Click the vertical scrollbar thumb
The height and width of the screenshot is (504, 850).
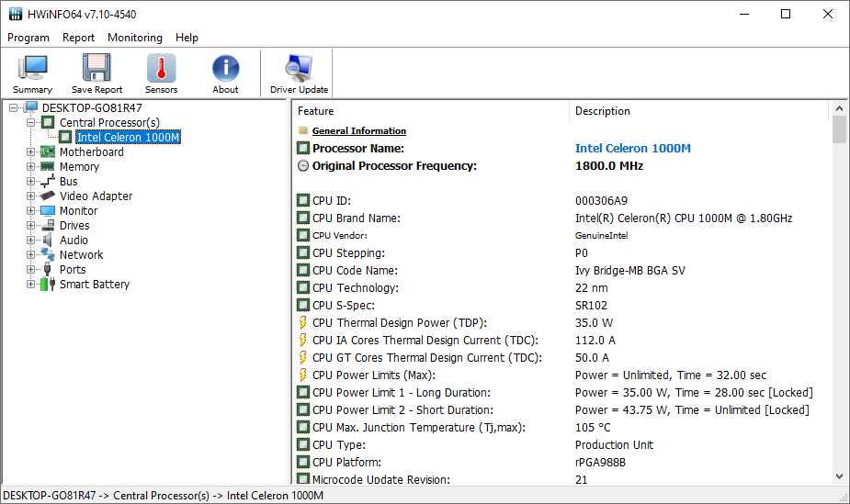tap(839, 129)
